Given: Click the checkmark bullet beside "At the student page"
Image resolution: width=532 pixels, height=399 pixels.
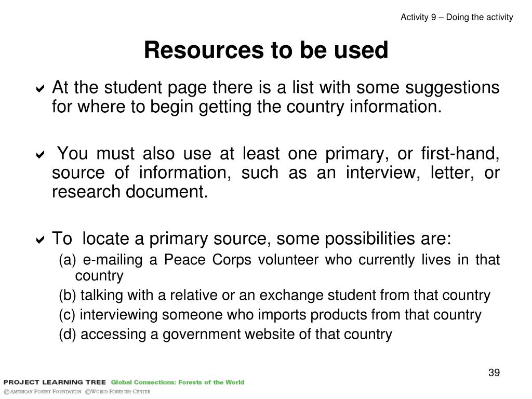Looking at the screenshot, I should coord(40,89).
